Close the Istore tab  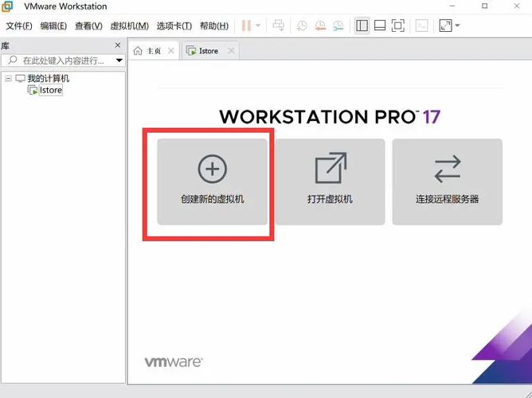tap(231, 51)
